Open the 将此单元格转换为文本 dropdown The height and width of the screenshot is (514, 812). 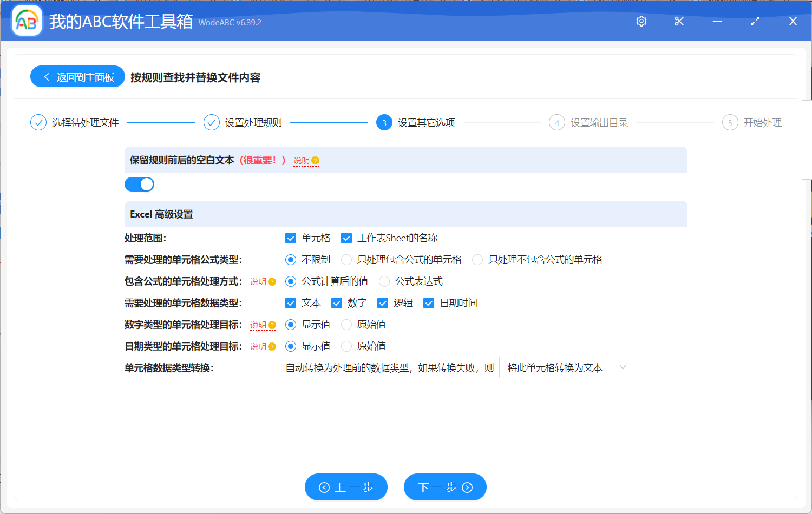click(x=566, y=367)
